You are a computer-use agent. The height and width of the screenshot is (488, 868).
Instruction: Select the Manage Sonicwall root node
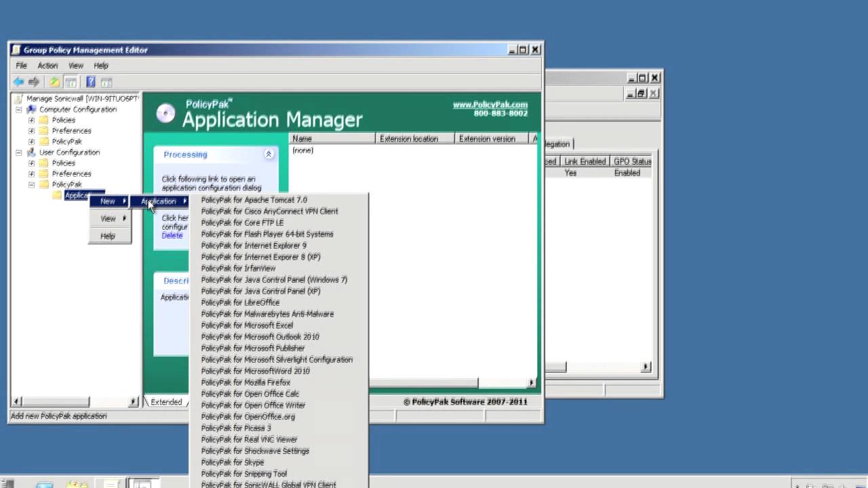[82, 98]
